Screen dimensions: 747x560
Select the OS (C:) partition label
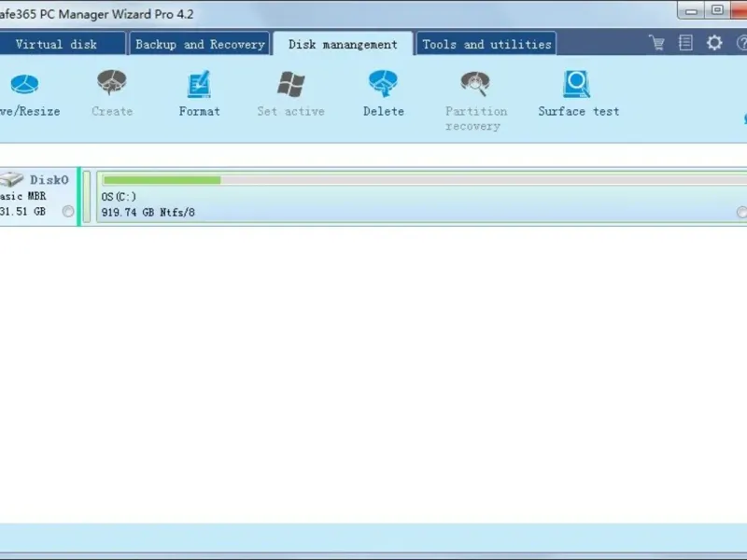pyautogui.click(x=119, y=197)
